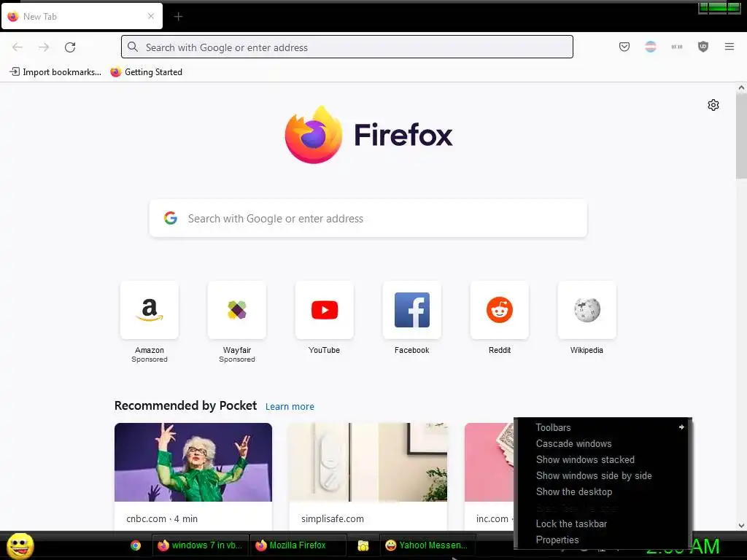Personalize new tab with gear icon
The image size is (747, 560).
tap(713, 105)
